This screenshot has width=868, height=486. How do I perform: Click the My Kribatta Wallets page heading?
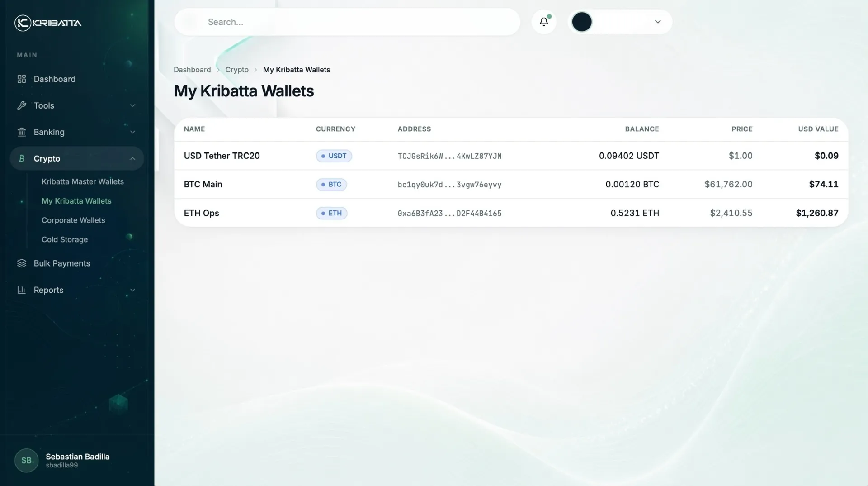pyautogui.click(x=244, y=91)
